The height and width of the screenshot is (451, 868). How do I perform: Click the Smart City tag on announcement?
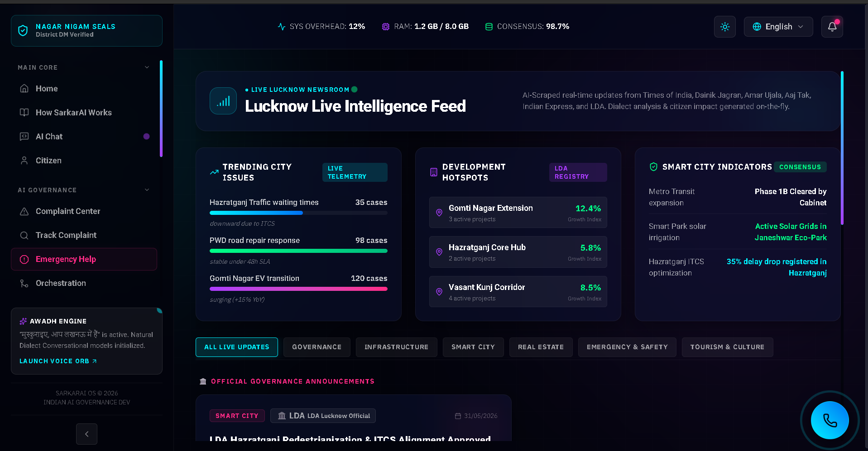pyautogui.click(x=237, y=416)
